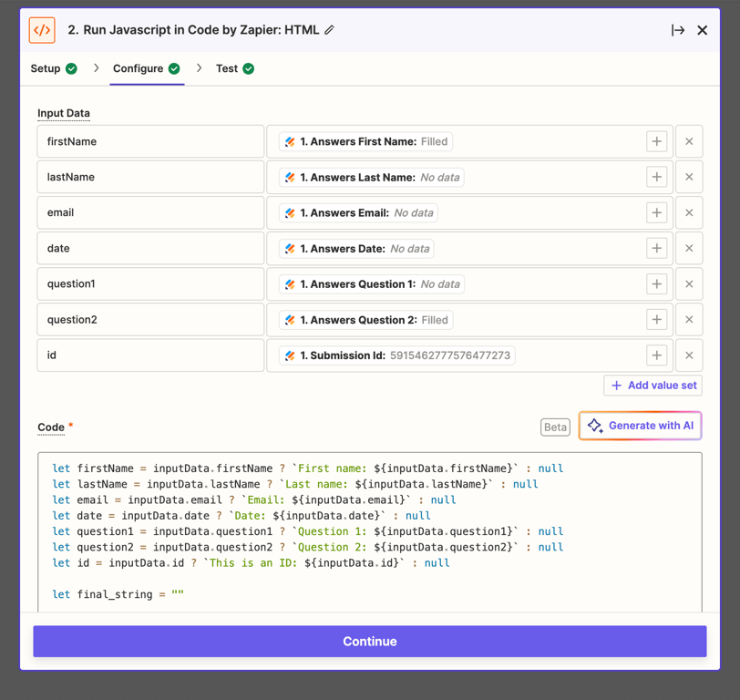Go to the Test tab
Viewport: 740px width, 700px height.
pos(235,69)
